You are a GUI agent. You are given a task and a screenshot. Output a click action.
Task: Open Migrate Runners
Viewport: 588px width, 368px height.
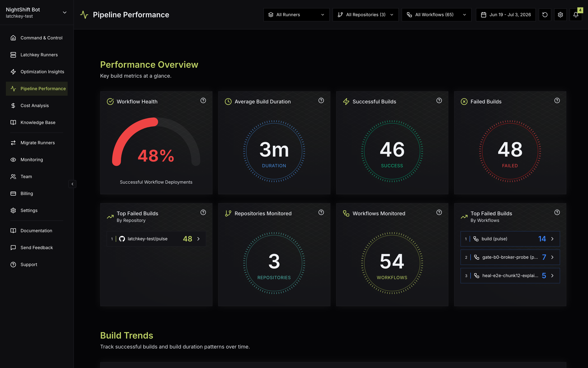pyautogui.click(x=37, y=143)
